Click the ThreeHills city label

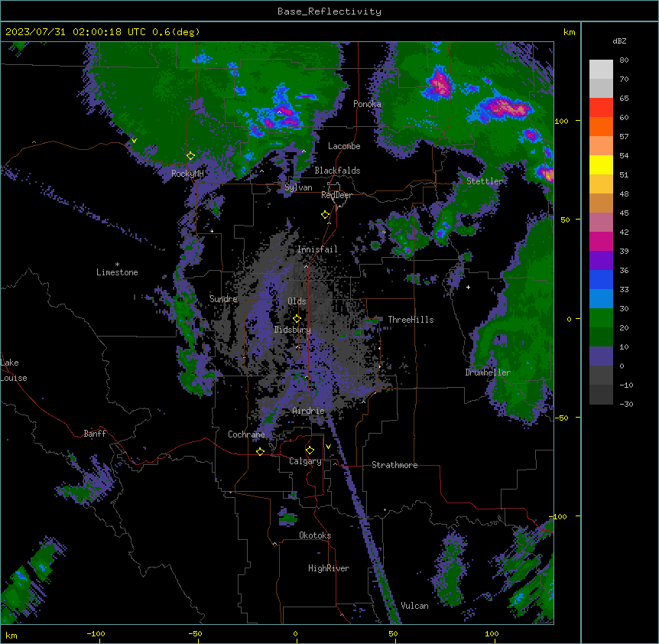tap(411, 320)
